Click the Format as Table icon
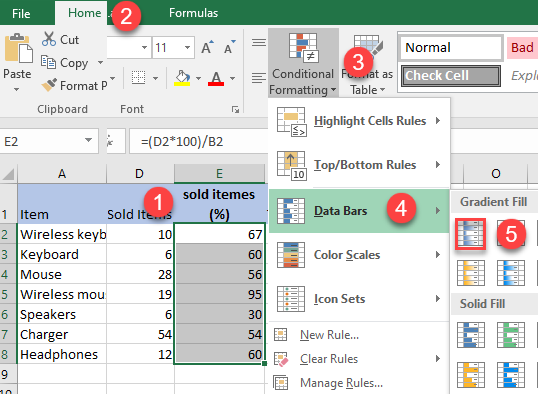The height and width of the screenshot is (394, 538). 368,47
